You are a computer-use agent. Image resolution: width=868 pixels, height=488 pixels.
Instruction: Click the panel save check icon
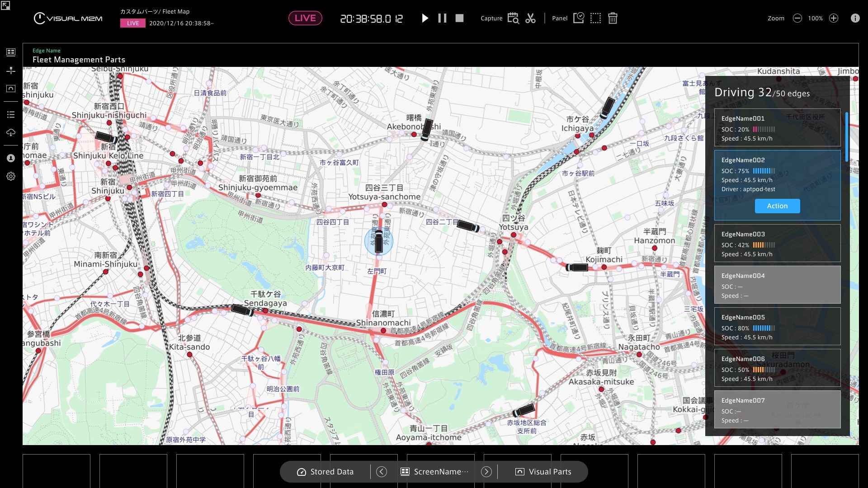579,18
